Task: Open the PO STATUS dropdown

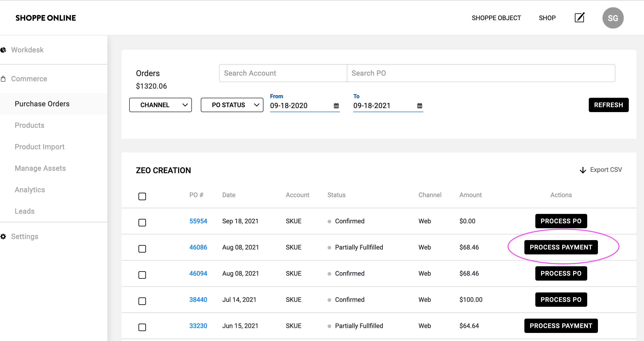Action: 232,105
